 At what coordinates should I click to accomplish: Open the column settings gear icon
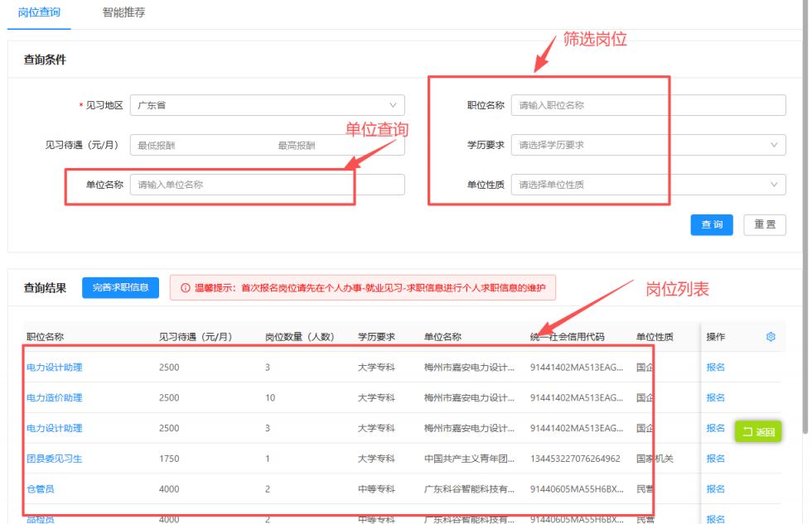click(x=771, y=337)
